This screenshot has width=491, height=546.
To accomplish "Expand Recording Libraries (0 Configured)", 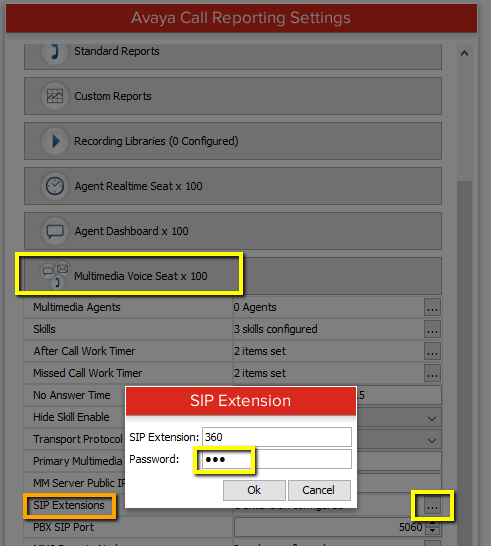I will (x=233, y=141).
